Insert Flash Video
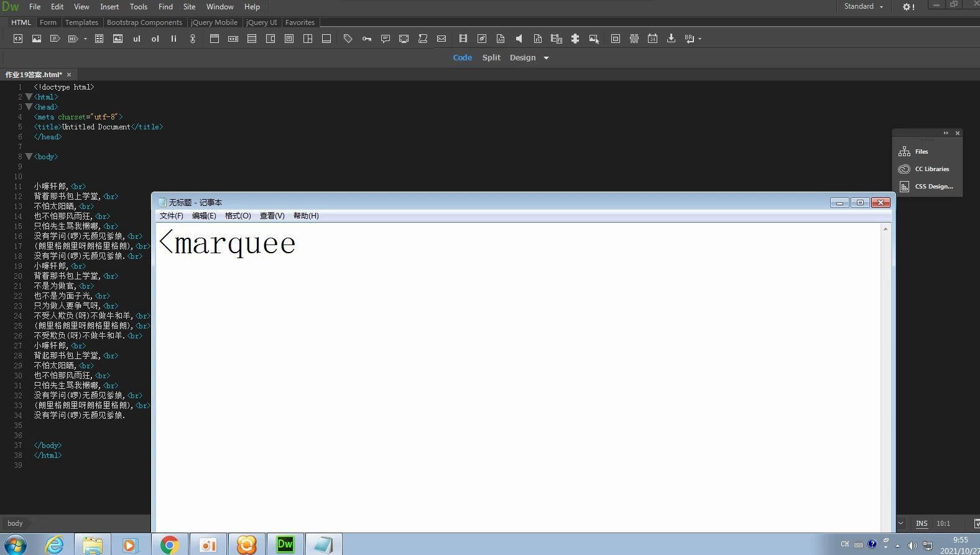This screenshot has height=555, width=980. pos(557,39)
